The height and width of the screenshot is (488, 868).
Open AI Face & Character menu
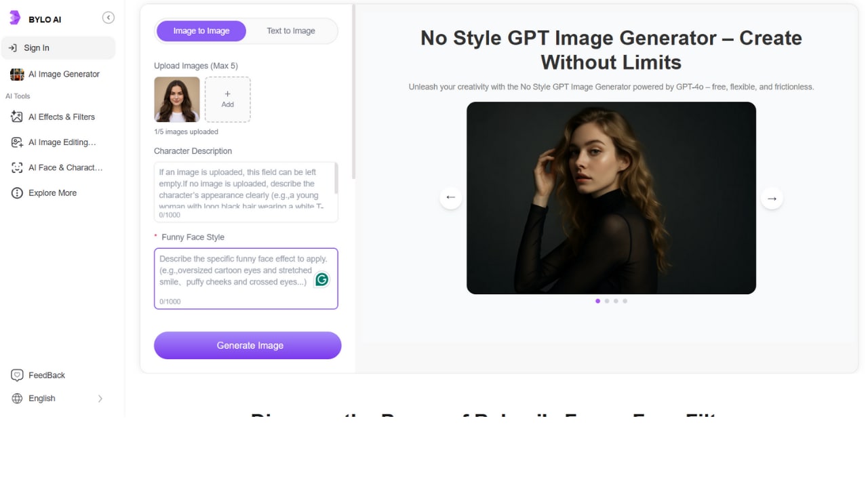58,167
